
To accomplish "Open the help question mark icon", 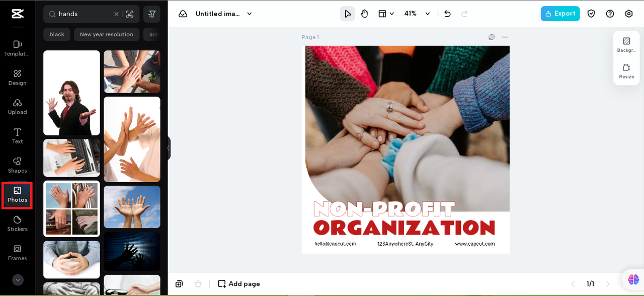I will tap(610, 14).
